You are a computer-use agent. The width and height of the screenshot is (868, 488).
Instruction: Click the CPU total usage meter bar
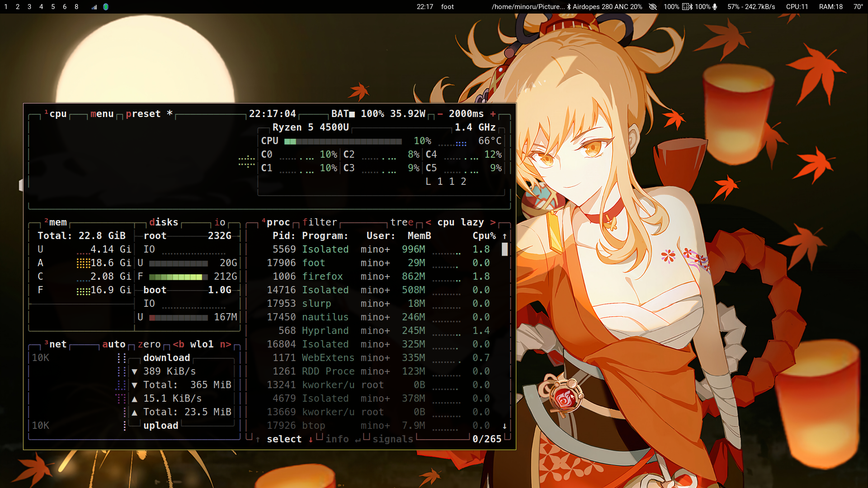[343, 141]
